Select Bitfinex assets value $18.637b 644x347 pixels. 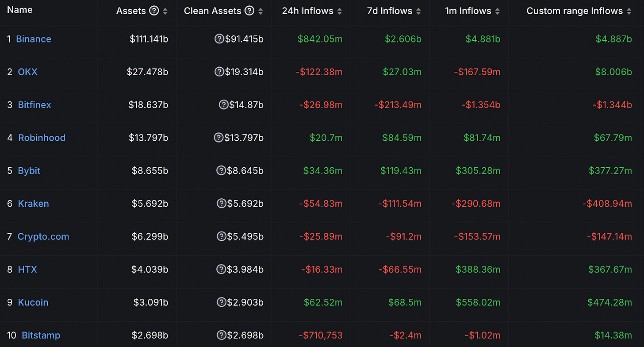[x=148, y=105]
